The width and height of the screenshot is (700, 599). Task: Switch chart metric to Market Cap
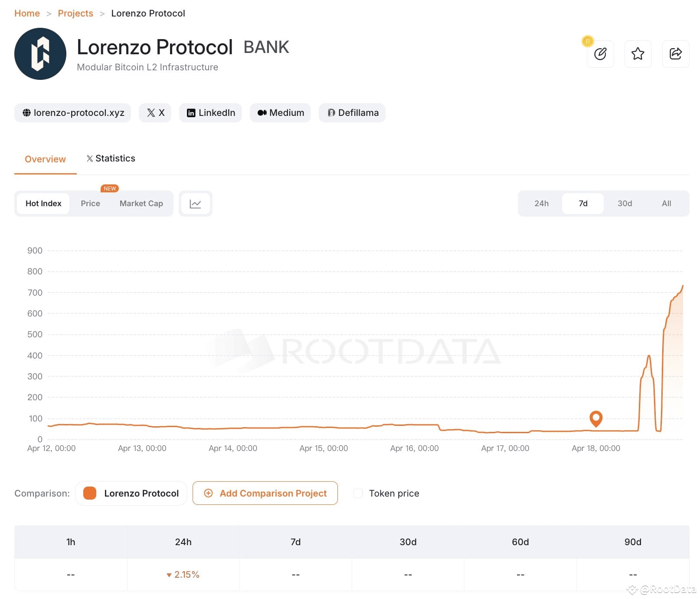[x=141, y=203]
